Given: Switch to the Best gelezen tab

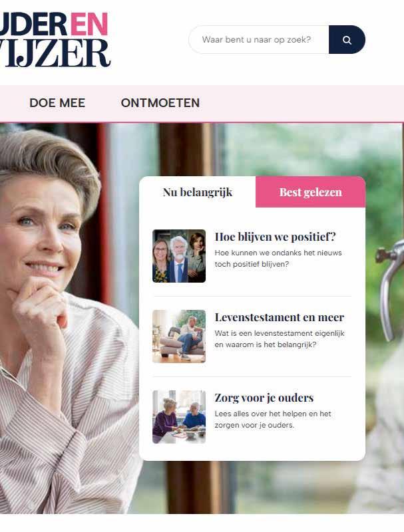Looking at the screenshot, I should [310, 192].
